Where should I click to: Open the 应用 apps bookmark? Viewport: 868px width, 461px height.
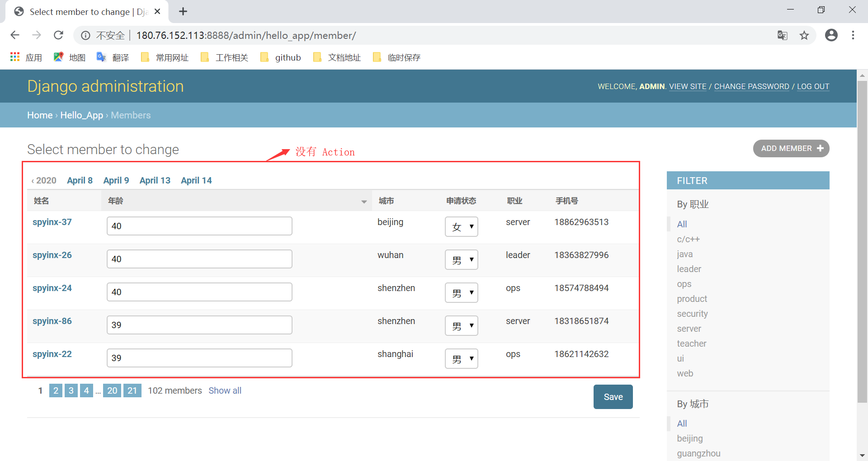(26, 57)
